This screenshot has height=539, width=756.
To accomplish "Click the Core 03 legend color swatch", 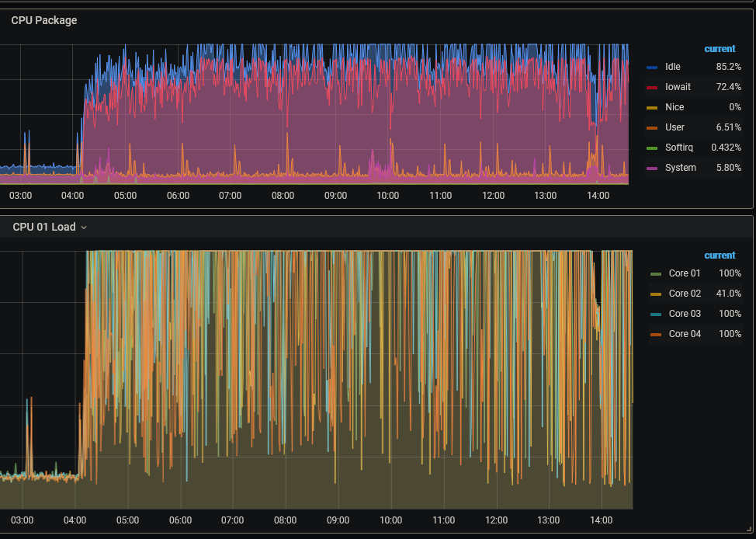I will [x=656, y=315].
